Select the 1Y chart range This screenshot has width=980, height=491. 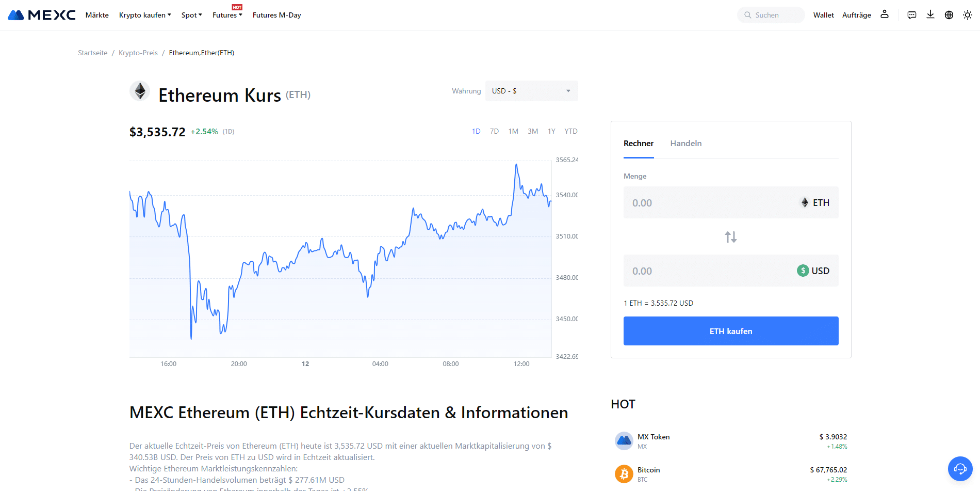(551, 131)
